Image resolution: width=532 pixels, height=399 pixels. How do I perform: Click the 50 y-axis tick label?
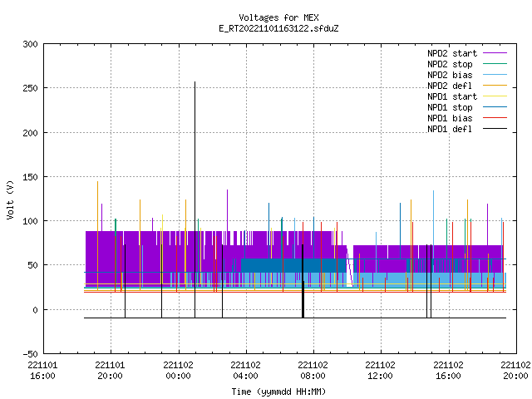tap(32, 266)
